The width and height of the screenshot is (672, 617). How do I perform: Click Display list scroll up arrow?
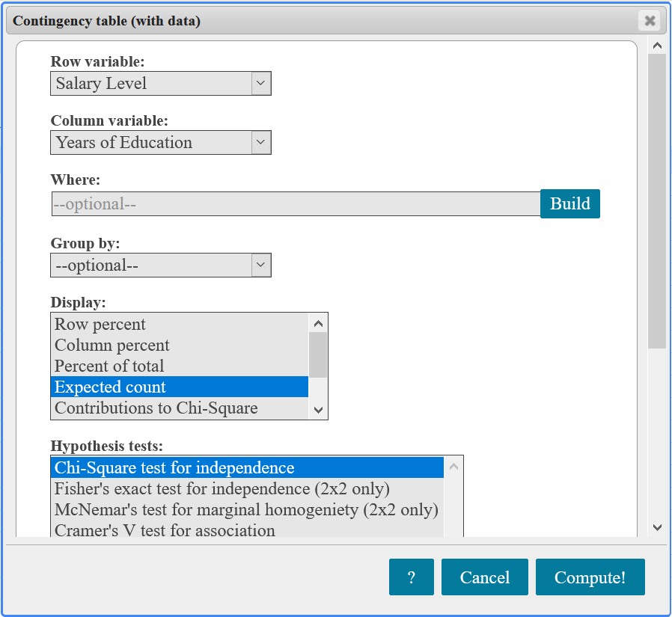(318, 324)
